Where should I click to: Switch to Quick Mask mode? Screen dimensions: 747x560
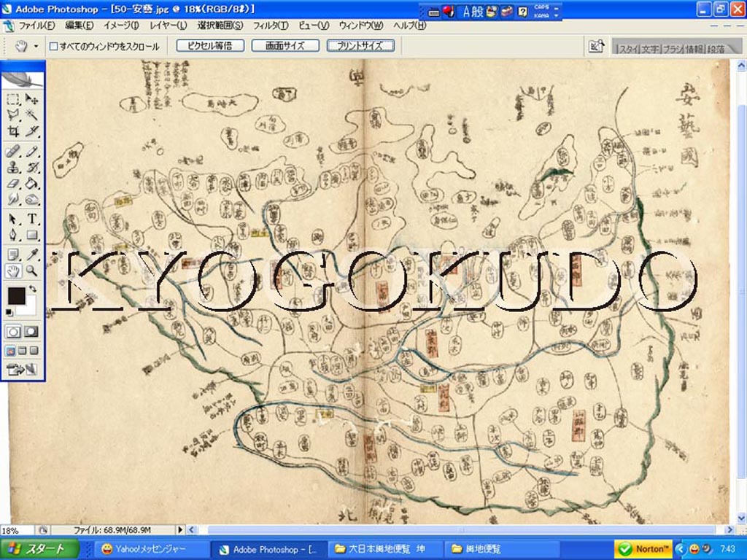(x=31, y=332)
